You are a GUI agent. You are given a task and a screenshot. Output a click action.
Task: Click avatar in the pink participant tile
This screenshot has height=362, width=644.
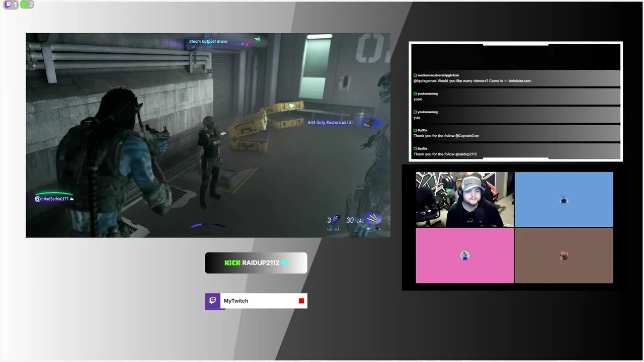(464, 255)
